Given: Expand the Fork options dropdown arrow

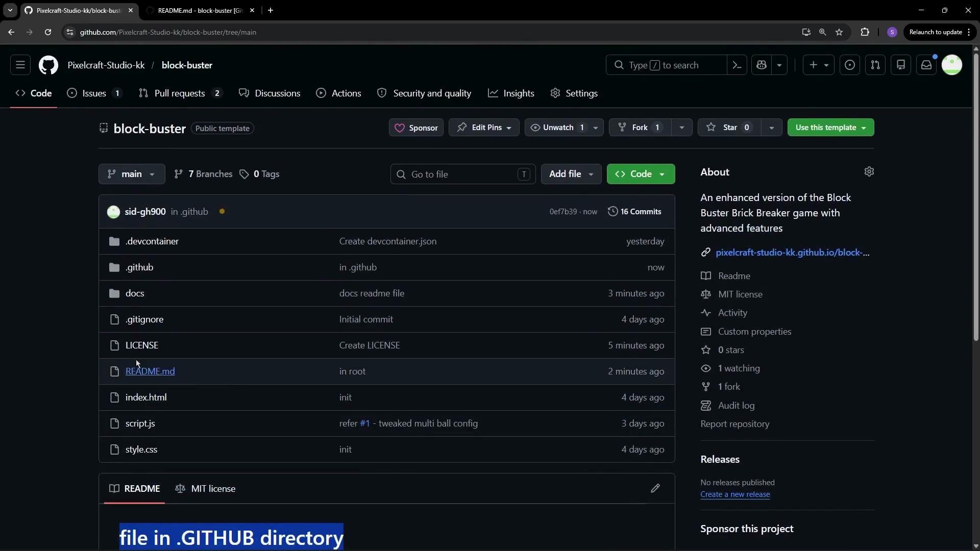Looking at the screenshot, I should 681,128.
